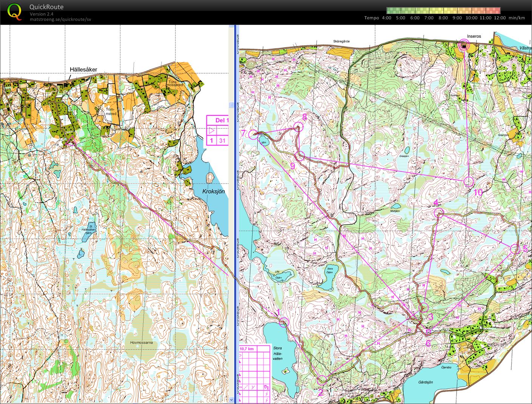The width and height of the screenshot is (532, 404).
Task: Click control circle 5 on the map
Action: click(515, 249)
